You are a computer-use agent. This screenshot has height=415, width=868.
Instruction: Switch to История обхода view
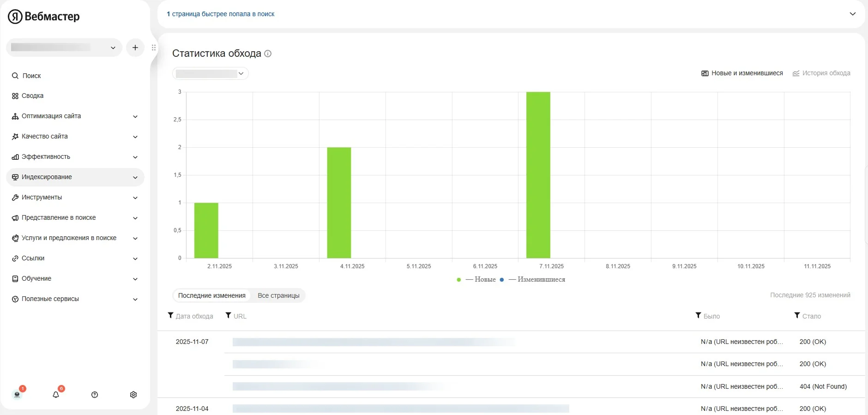pos(821,73)
